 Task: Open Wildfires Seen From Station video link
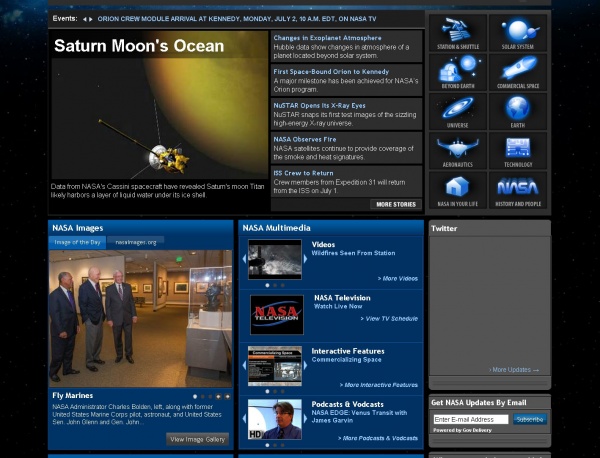[x=353, y=253]
